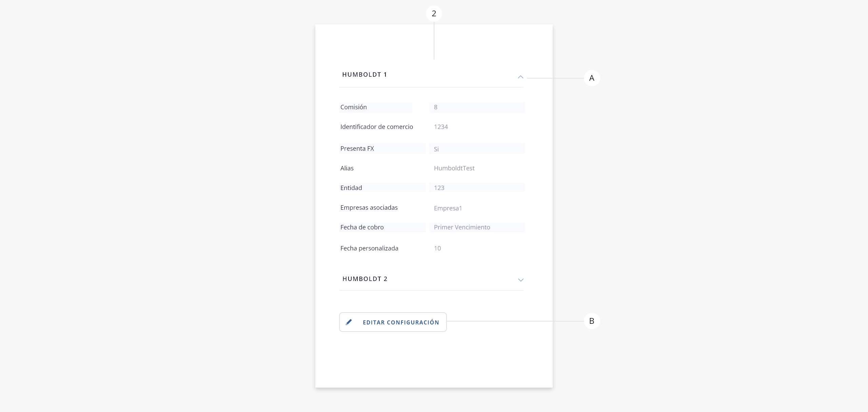The image size is (868, 412).
Task: Click the annotation marker numbered 2
Action: pyautogui.click(x=434, y=14)
